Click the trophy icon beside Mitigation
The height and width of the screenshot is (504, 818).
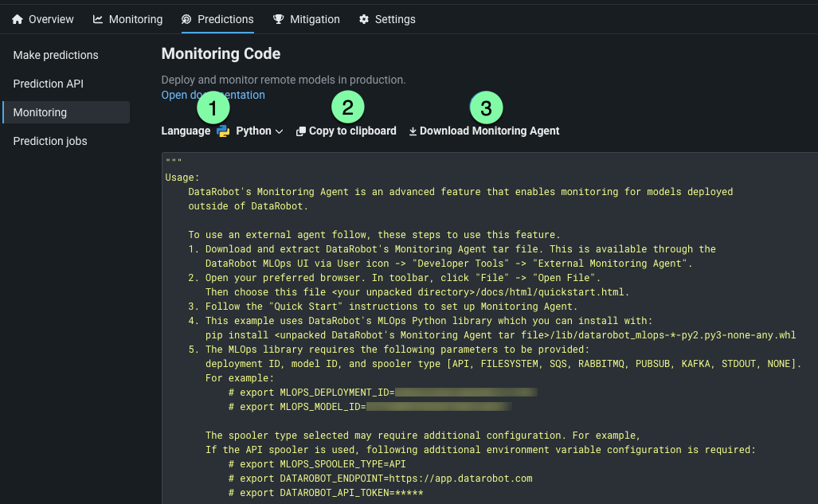click(x=278, y=19)
